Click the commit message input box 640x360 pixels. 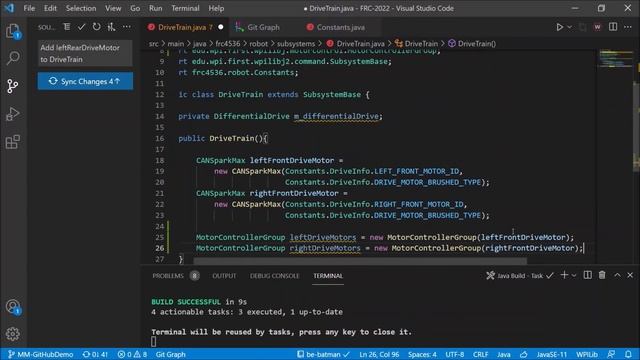point(85,53)
